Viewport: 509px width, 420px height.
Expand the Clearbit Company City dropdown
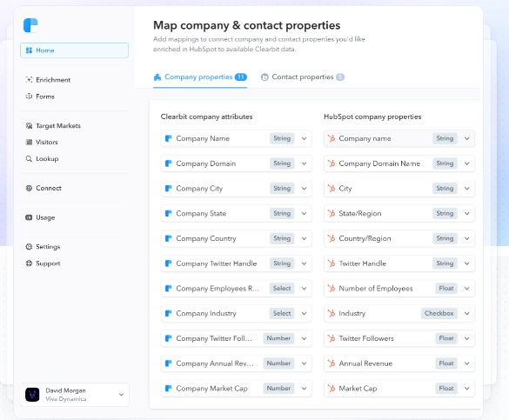click(x=305, y=189)
